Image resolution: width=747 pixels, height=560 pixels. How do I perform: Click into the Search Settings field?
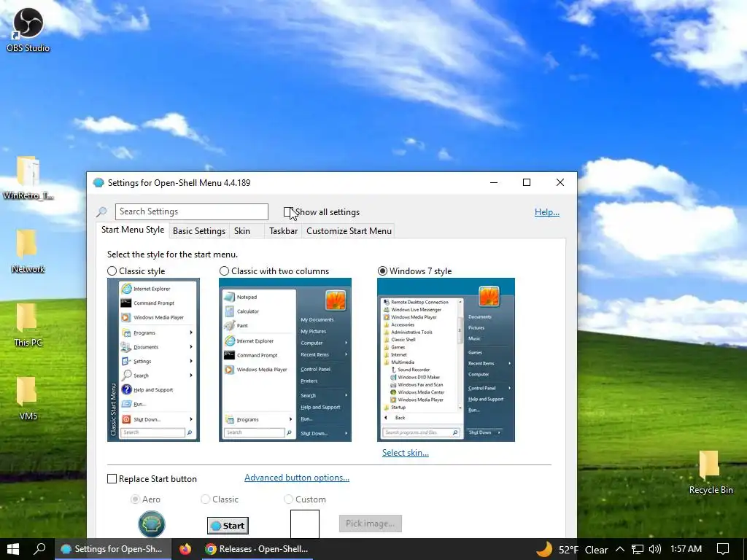(192, 211)
